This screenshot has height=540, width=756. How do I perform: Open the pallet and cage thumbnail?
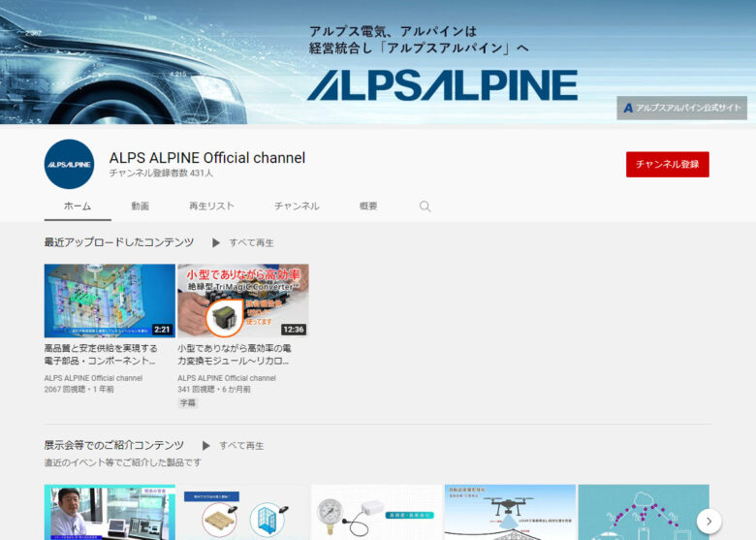coord(243,512)
